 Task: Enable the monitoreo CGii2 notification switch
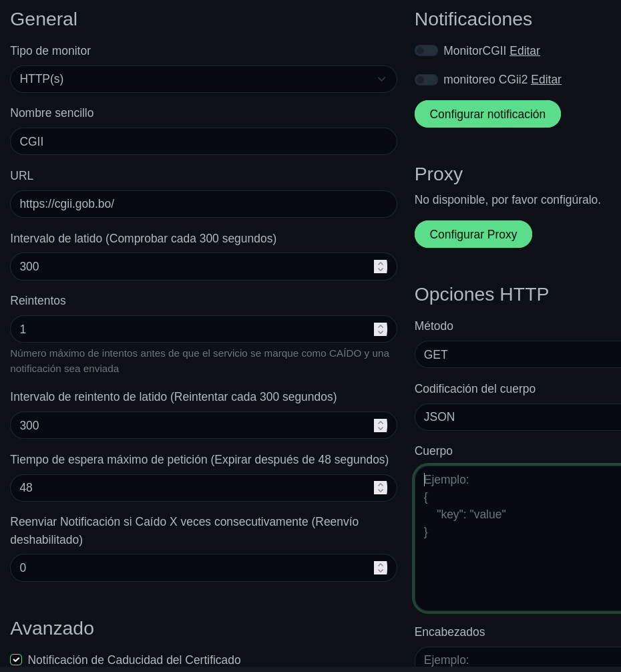tap(426, 79)
